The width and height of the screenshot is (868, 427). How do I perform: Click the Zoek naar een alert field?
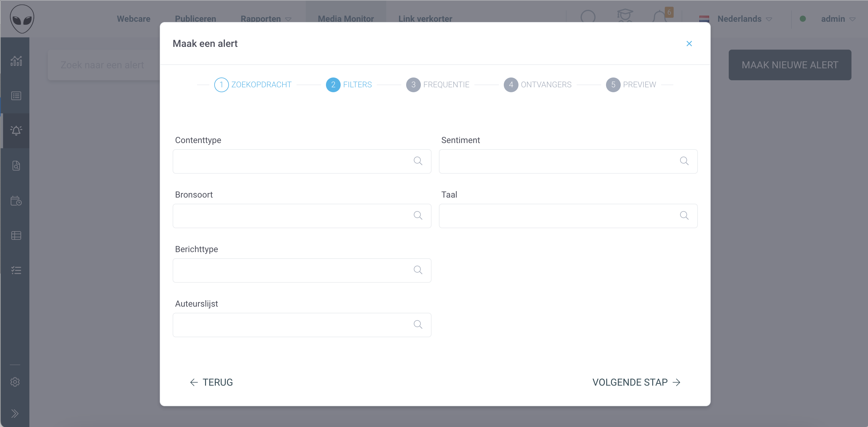tap(104, 65)
